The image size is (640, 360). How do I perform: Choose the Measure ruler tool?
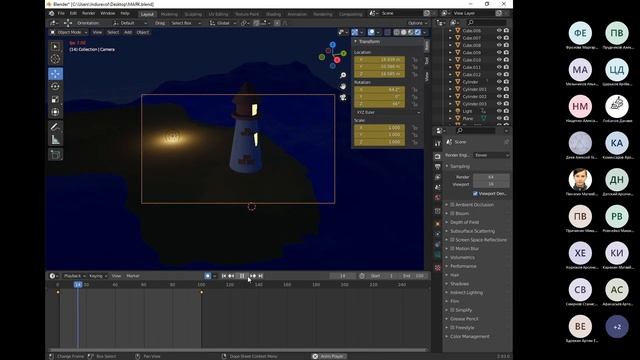pyautogui.click(x=55, y=140)
